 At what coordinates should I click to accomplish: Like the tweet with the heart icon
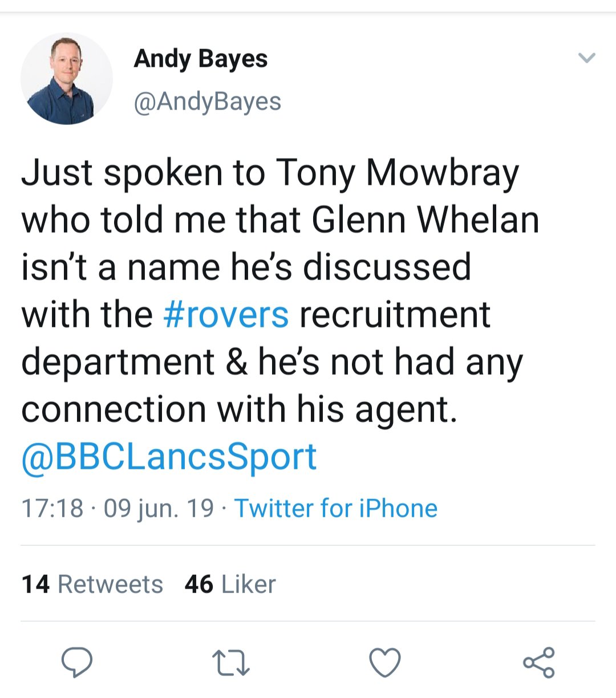[x=385, y=663]
